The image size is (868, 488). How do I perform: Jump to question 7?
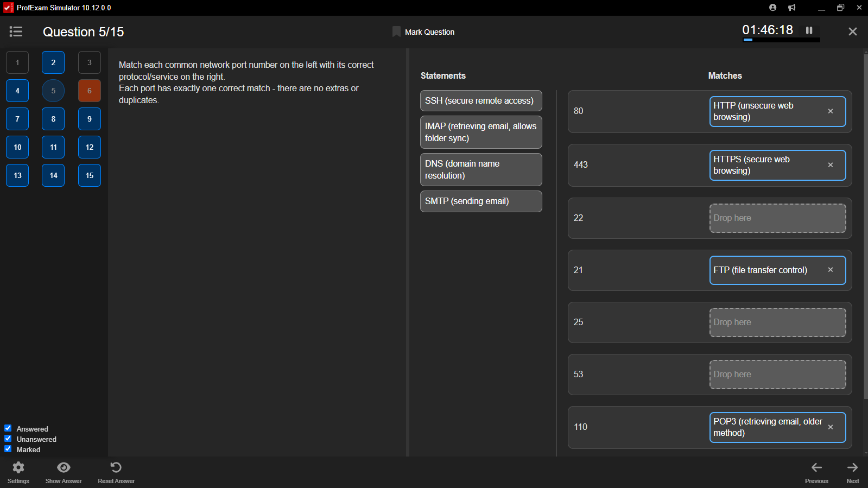click(17, 119)
